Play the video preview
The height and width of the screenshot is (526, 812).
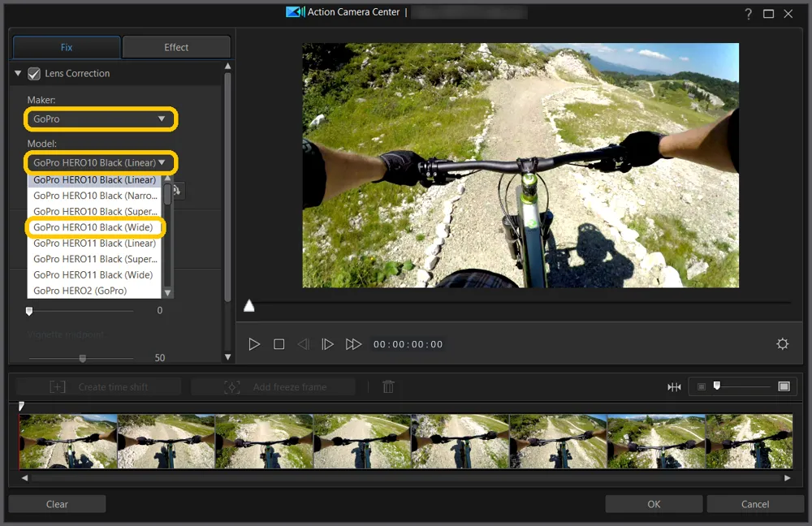(253, 344)
